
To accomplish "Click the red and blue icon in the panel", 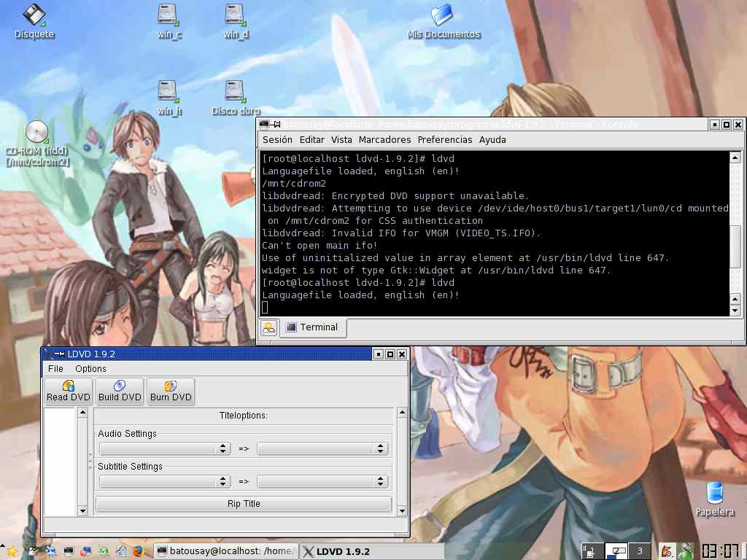I will (86, 551).
